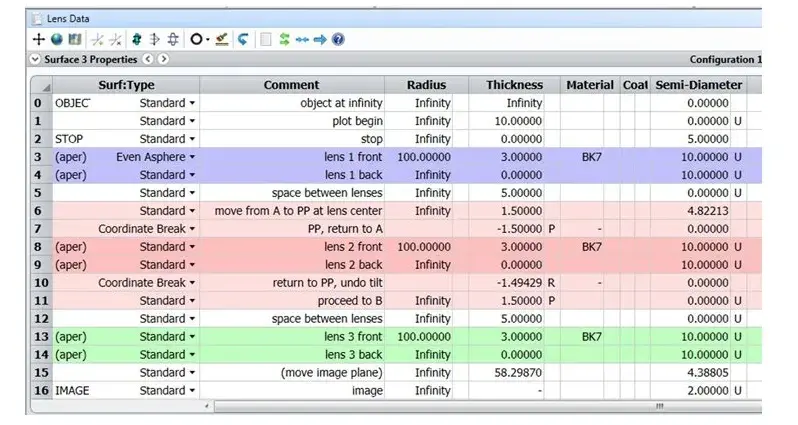Click the blue right arrow go-to icon
The height and width of the screenshot is (425, 798).
coord(320,39)
